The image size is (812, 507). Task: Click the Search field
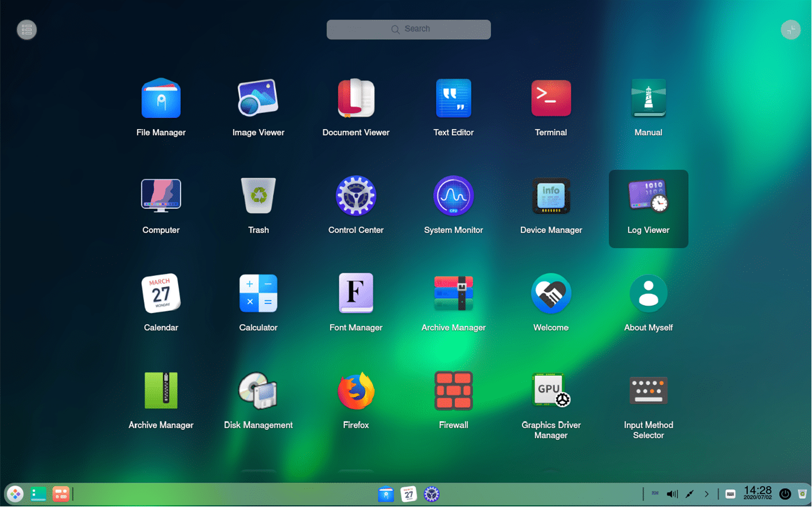pos(409,29)
